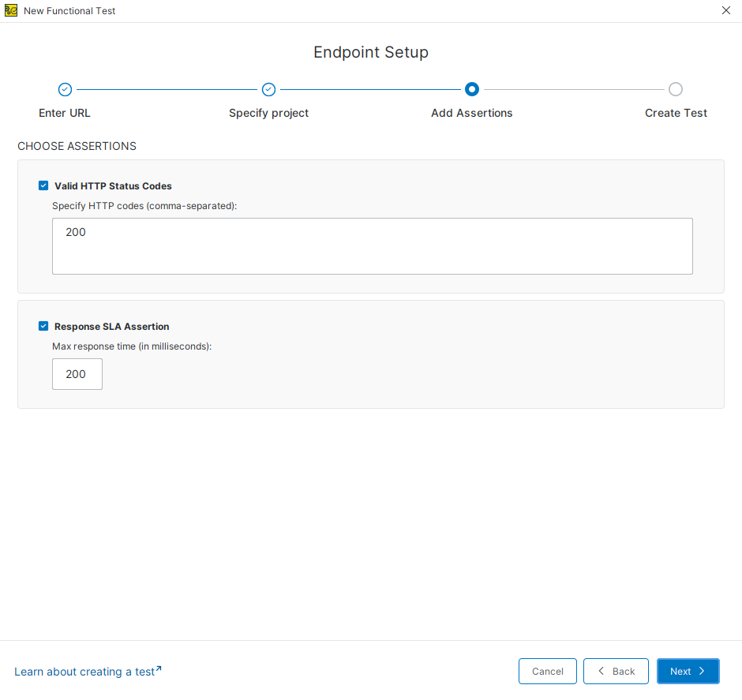Click the Enter URL completed step circle
This screenshot has width=742, height=700.
[x=65, y=89]
